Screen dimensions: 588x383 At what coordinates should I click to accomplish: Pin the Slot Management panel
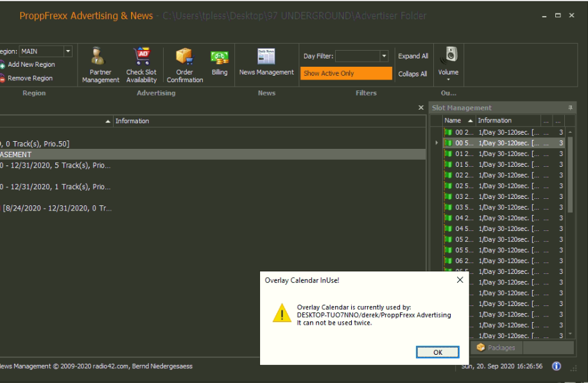(x=571, y=108)
